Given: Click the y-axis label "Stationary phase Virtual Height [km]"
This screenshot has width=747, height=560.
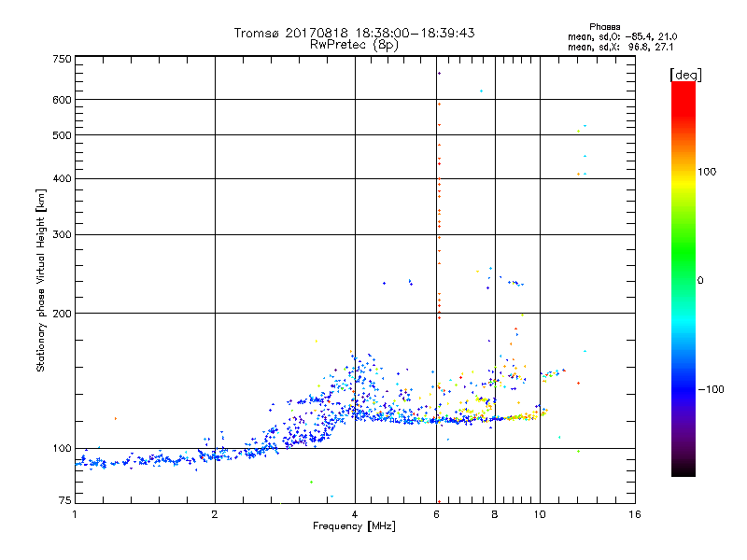Looking at the screenshot, I should 41,280.
